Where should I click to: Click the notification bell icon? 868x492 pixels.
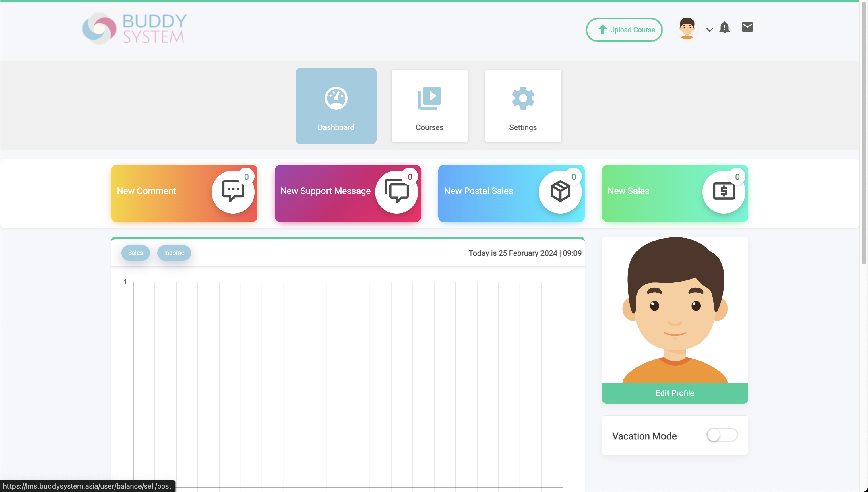pos(724,27)
